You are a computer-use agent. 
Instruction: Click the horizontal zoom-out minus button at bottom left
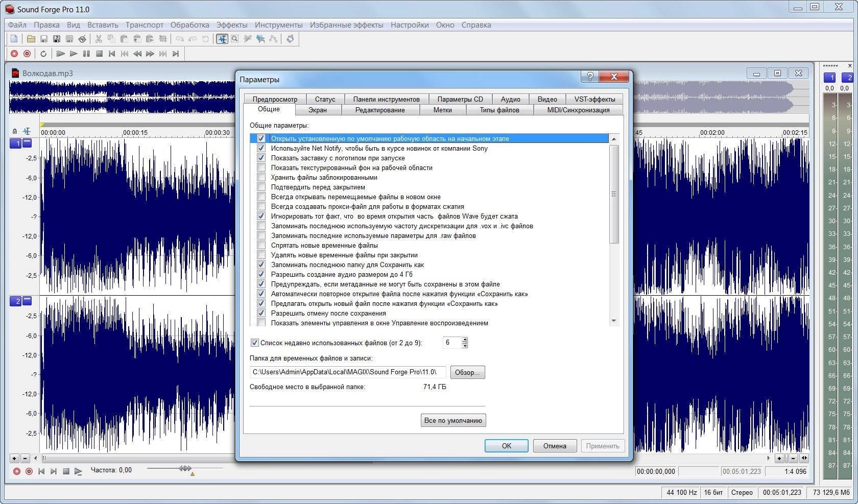[x=24, y=458]
